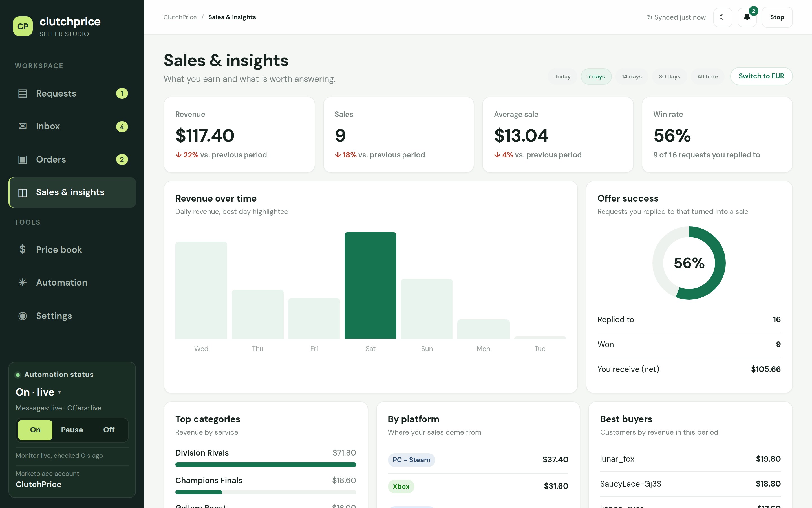Turn automation Off in the status toggle
812x508 pixels.
click(109, 430)
